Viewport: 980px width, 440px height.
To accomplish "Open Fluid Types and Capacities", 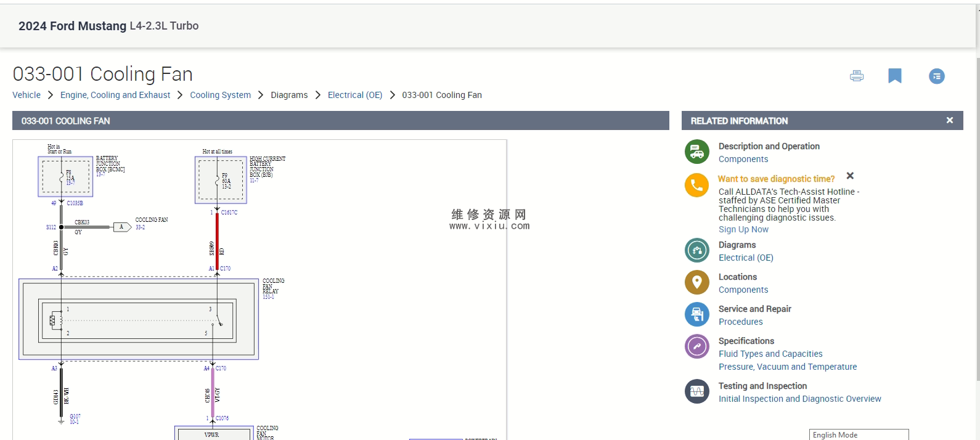I will pos(770,354).
